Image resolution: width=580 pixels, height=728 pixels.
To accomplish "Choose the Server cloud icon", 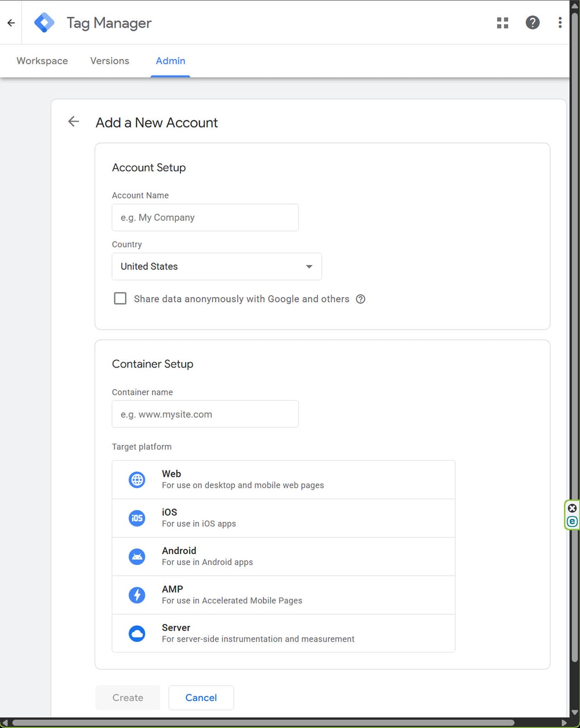I will (137, 633).
